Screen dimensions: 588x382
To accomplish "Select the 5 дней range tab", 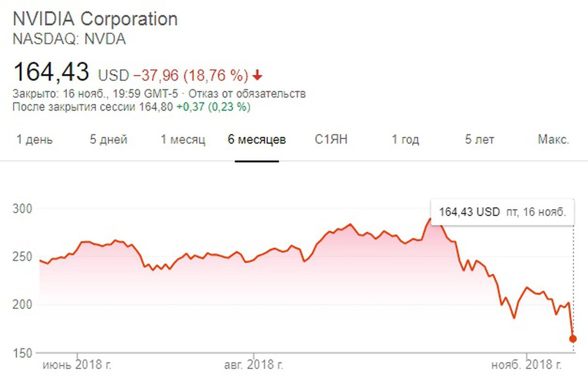I will pyautogui.click(x=108, y=140).
